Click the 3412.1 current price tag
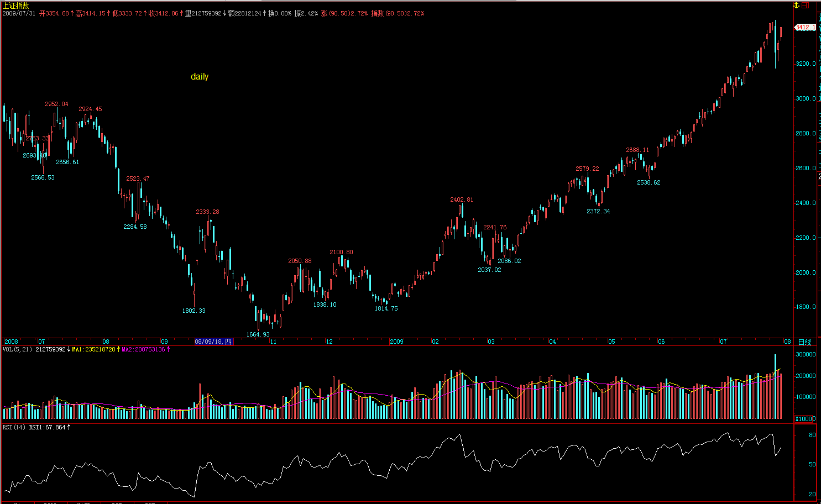This screenshot has height=504, width=821. tap(805, 27)
